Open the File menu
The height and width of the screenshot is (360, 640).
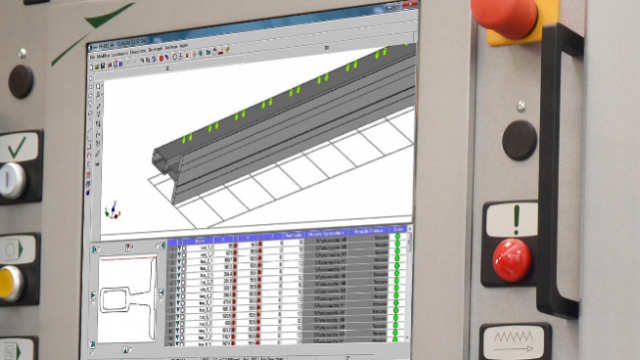(x=92, y=57)
